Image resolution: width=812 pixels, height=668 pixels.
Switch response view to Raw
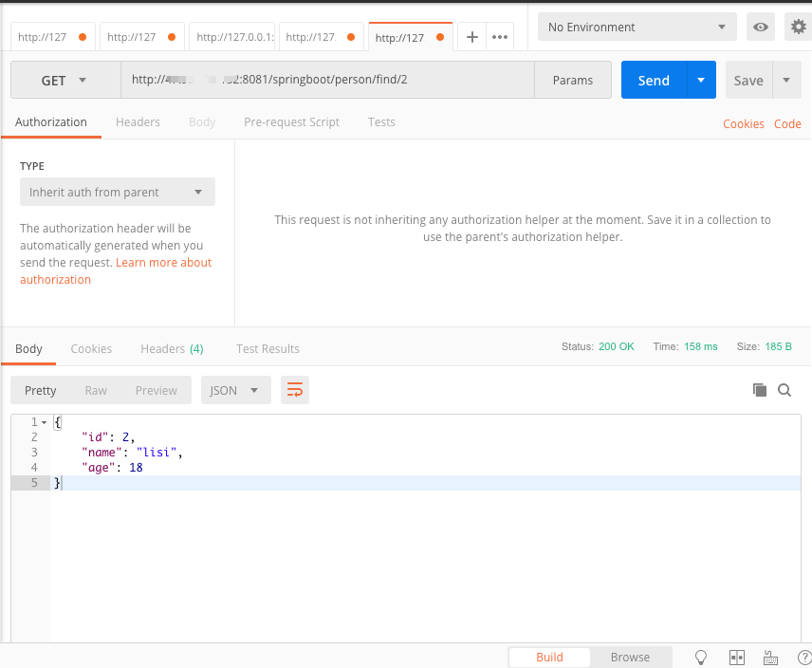point(96,390)
